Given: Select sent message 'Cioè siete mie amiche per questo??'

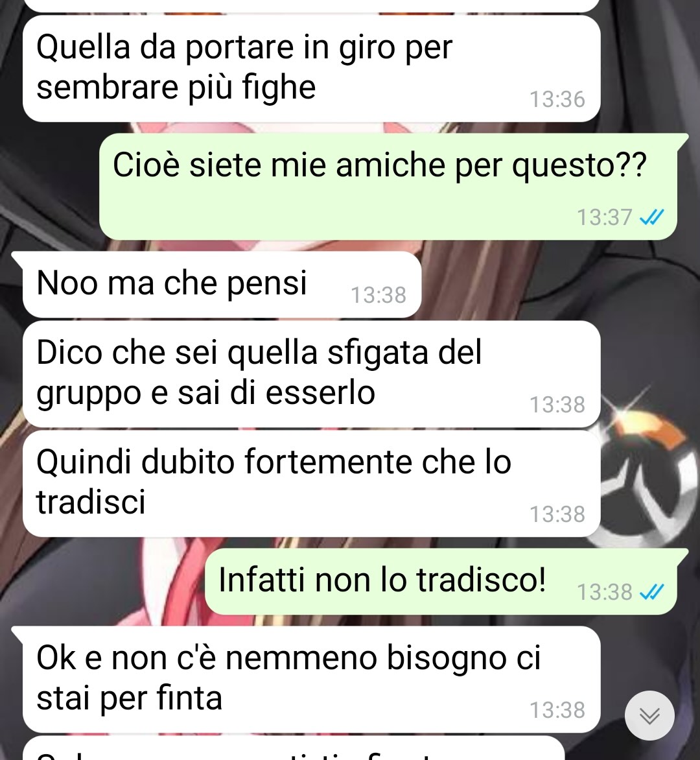Looking at the screenshot, I should point(388,187).
